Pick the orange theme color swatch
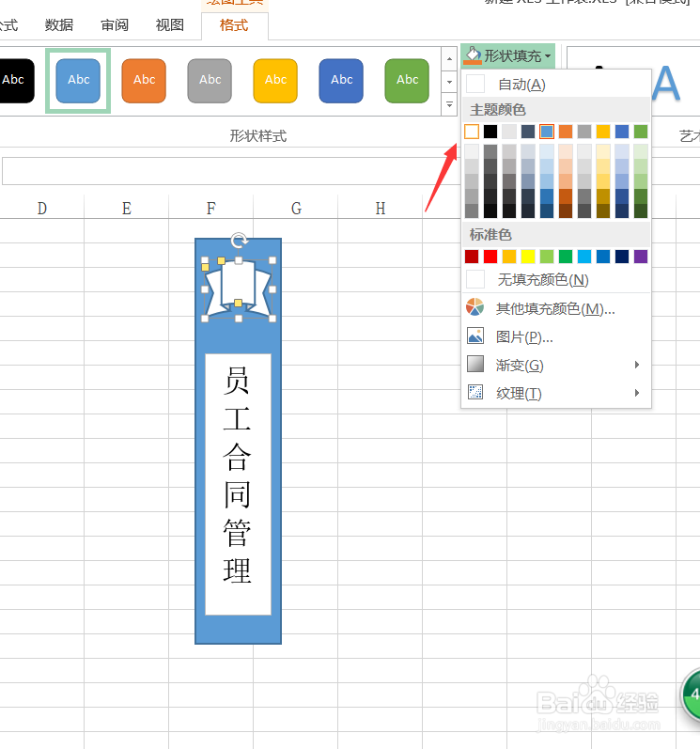700x749 pixels. pos(566,132)
